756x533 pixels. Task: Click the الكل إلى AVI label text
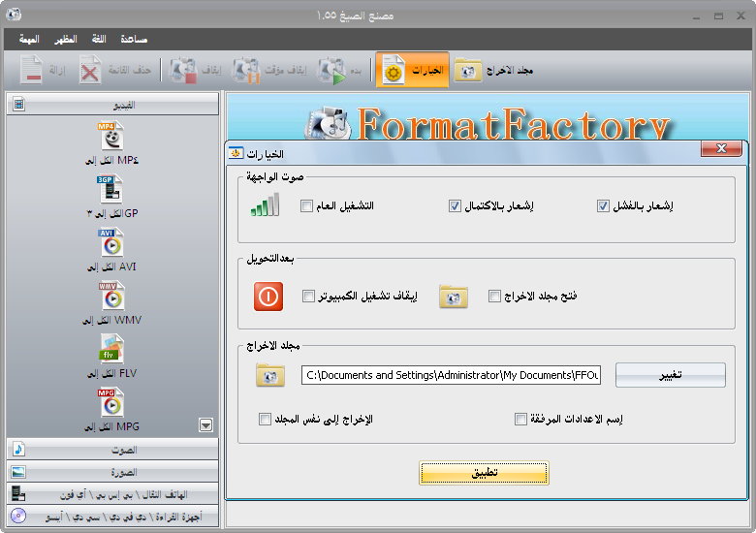[111, 266]
